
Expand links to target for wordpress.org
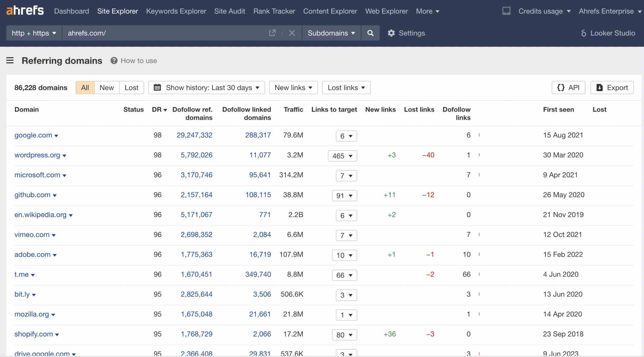click(x=342, y=156)
